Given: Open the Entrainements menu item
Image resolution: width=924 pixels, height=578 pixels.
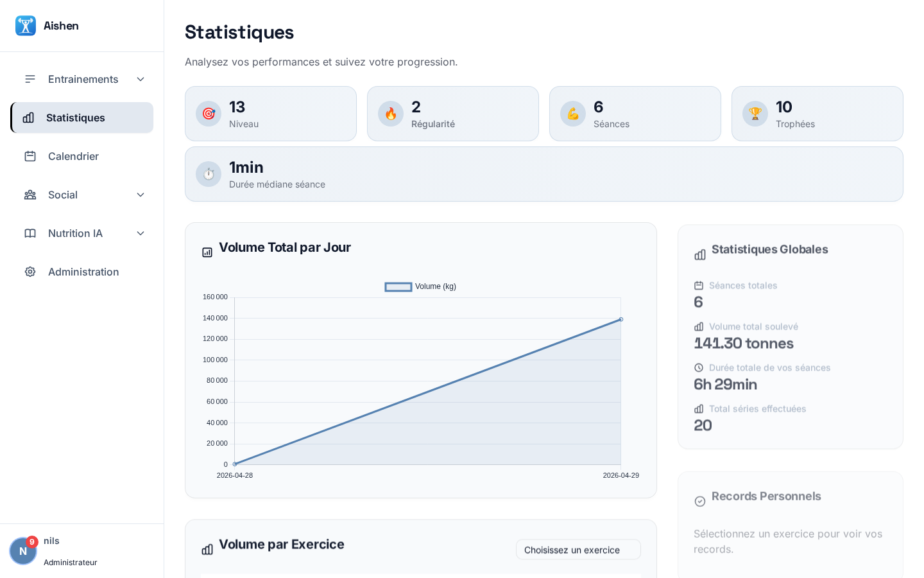Looking at the screenshot, I should pyautogui.click(x=82, y=79).
